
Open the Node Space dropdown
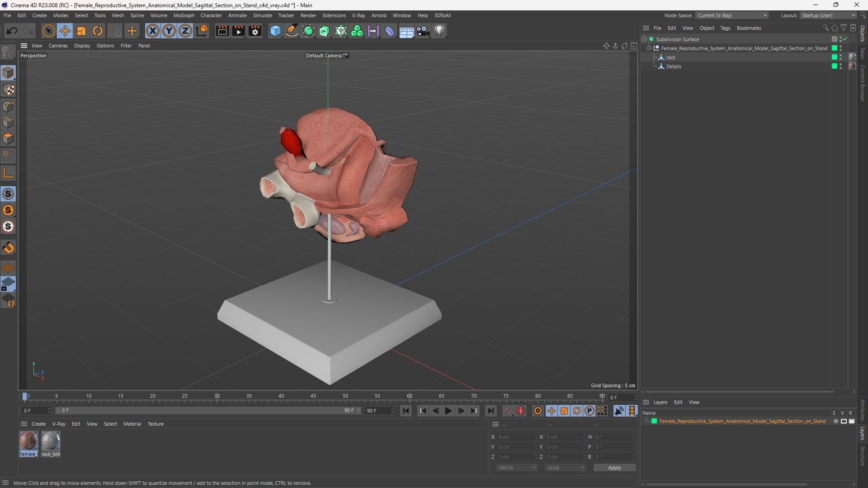coord(732,15)
